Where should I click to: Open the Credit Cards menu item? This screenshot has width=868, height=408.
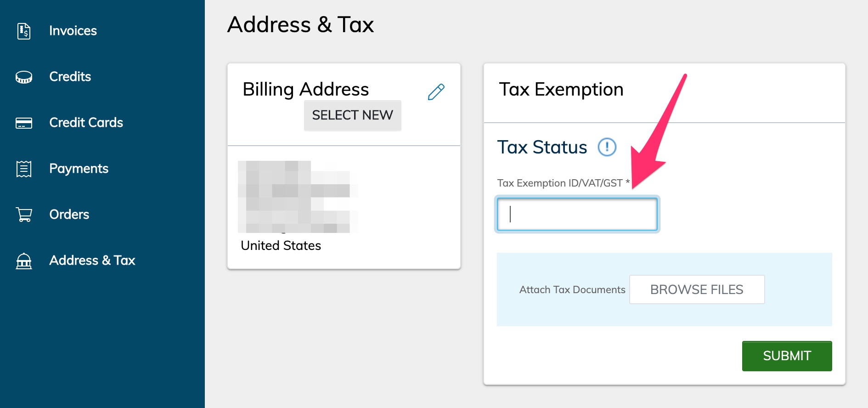coord(86,123)
